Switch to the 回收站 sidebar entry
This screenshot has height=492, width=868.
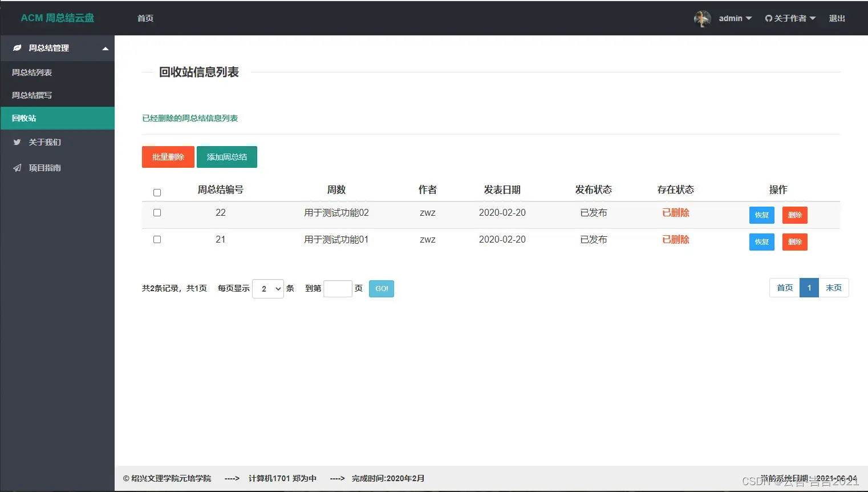(x=24, y=118)
